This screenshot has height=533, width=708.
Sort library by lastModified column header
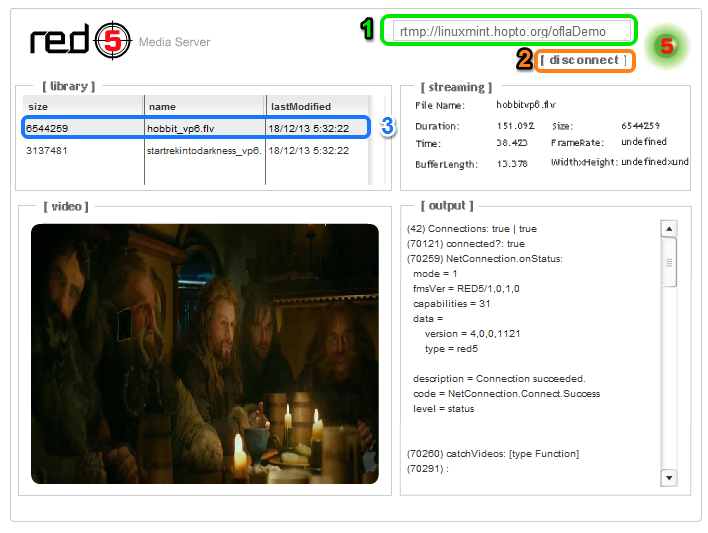tap(318, 106)
